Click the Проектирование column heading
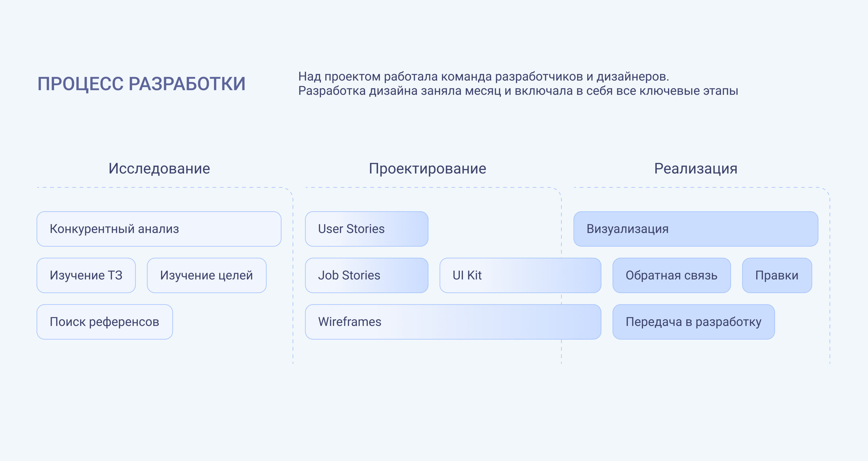 point(427,168)
